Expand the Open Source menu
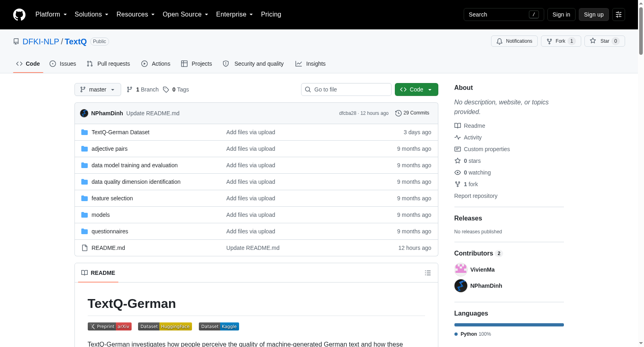The width and height of the screenshot is (644, 347). pos(186,15)
